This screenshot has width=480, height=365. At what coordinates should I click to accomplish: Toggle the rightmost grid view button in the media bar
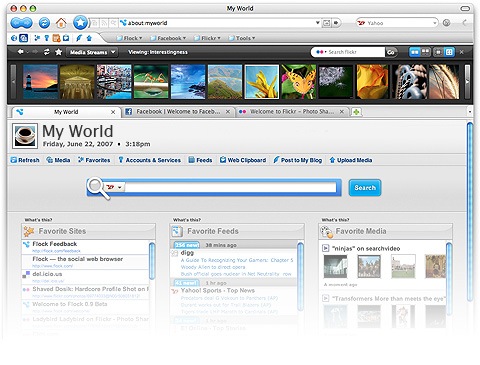[449, 52]
